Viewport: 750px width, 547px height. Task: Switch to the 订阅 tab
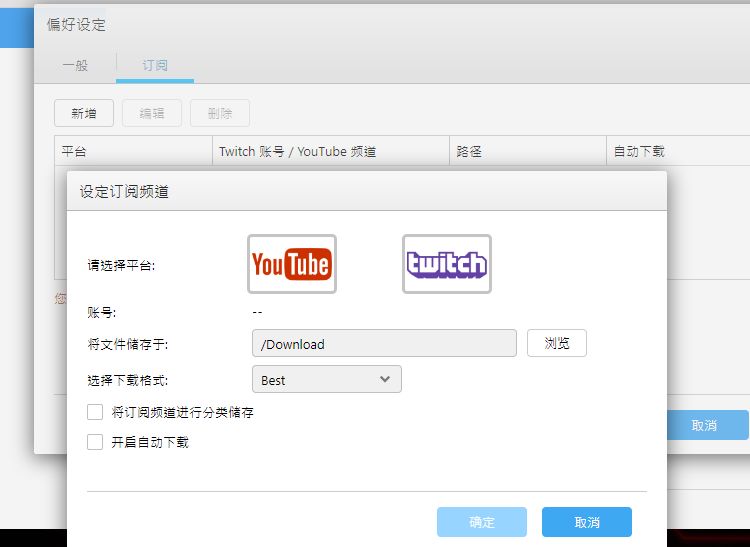tap(155, 65)
